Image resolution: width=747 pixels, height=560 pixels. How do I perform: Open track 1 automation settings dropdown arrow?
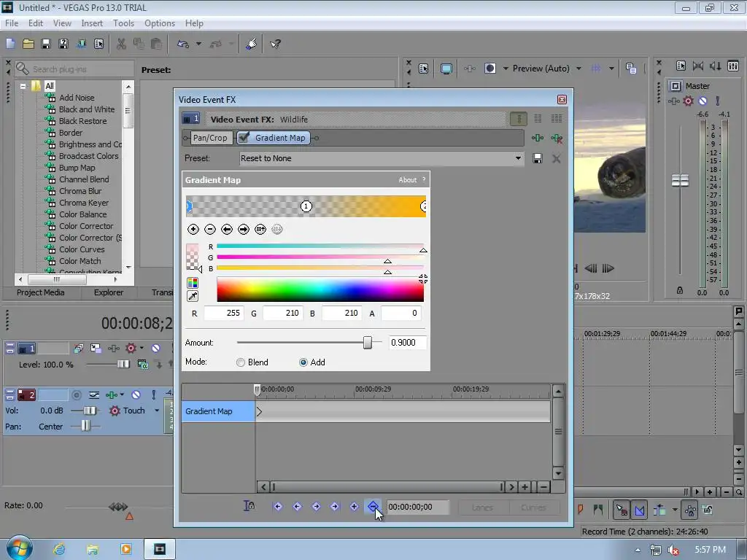pyautogui.click(x=142, y=348)
